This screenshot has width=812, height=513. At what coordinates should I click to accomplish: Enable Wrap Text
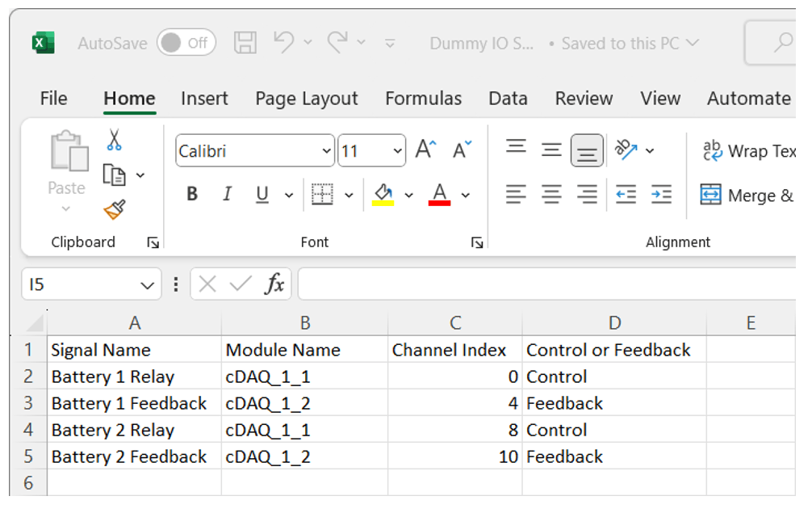[x=749, y=151]
